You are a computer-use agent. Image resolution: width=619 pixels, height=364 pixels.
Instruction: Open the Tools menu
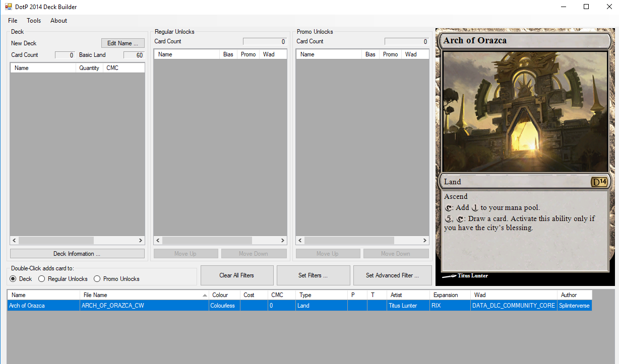tap(34, 21)
